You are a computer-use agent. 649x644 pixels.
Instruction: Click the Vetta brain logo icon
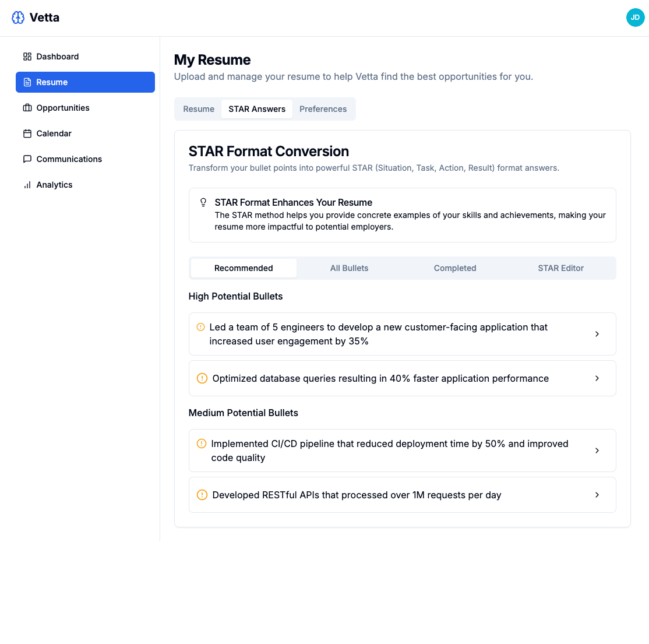[x=18, y=17]
